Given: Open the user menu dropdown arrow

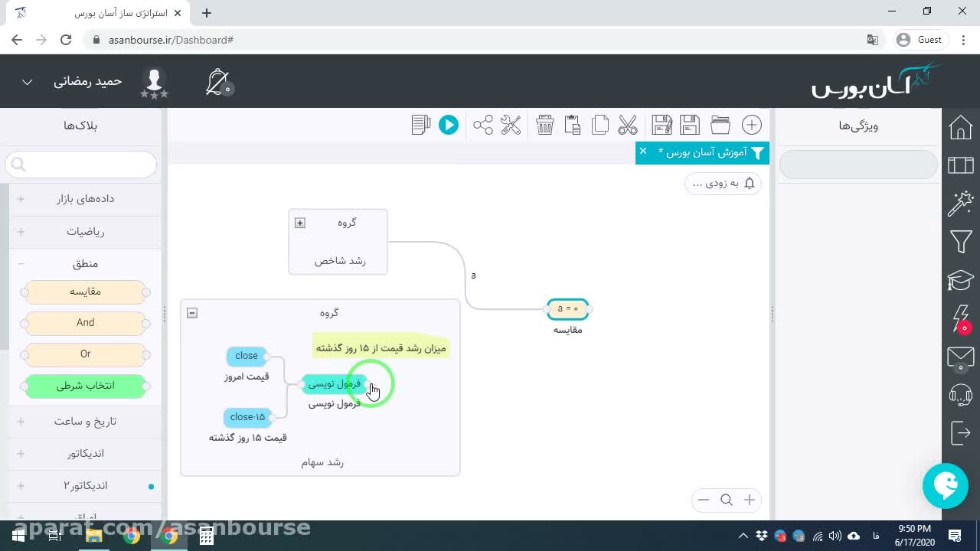Looking at the screenshot, I should pos(27,82).
